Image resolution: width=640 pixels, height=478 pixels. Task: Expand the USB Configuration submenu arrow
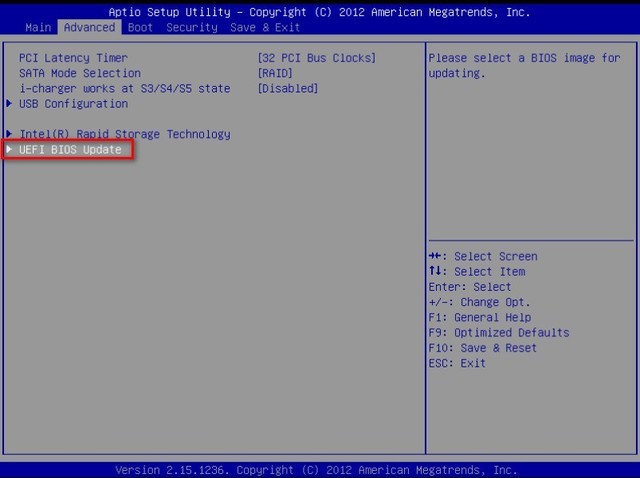[x=10, y=104]
